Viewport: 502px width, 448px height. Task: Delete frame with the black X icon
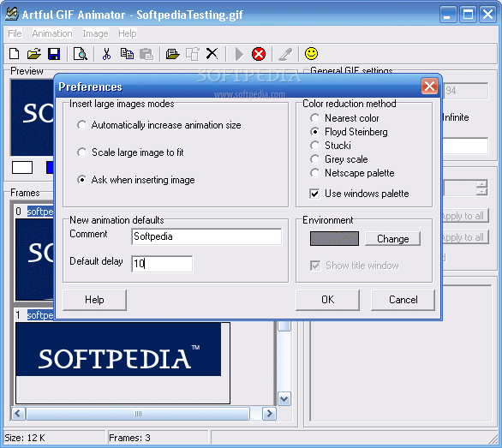pyautogui.click(x=212, y=54)
